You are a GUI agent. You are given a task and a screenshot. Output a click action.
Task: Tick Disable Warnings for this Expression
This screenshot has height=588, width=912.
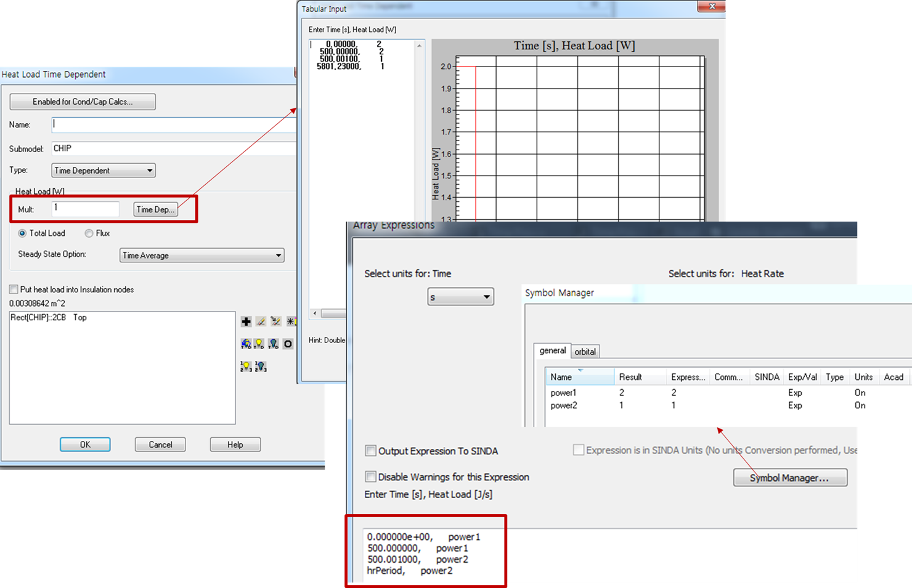(370, 477)
